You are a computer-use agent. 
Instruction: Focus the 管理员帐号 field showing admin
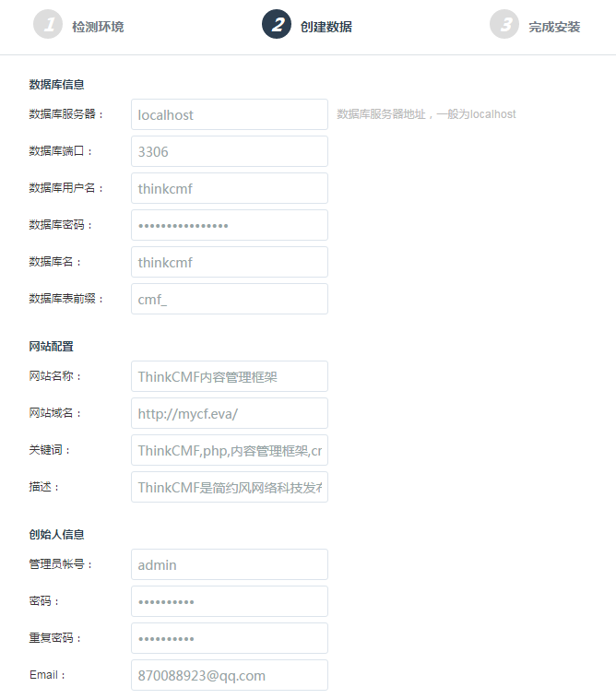click(x=230, y=564)
